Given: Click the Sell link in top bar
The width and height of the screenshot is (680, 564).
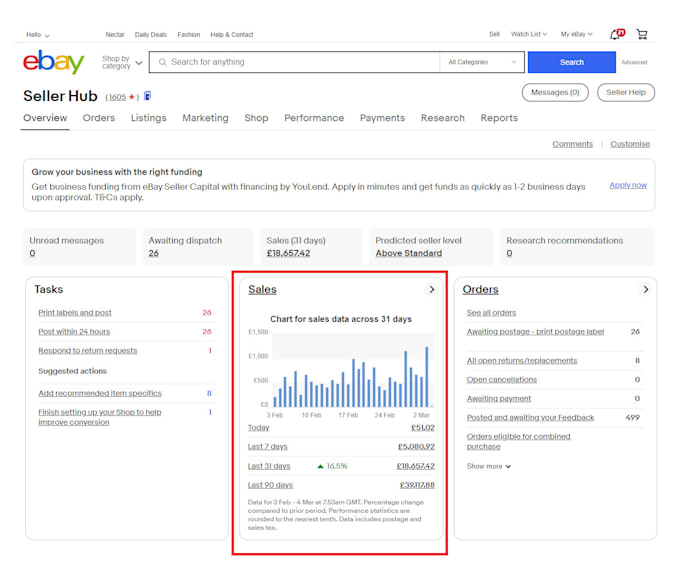Looking at the screenshot, I should (x=494, y=34).
